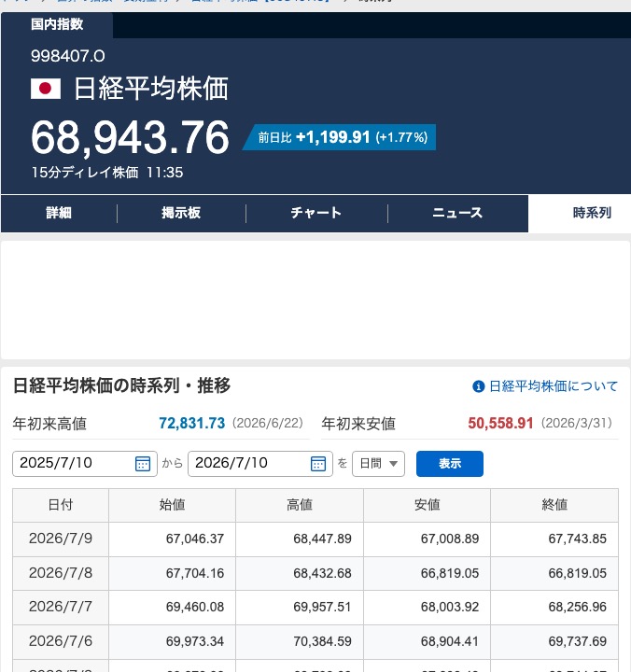This screenshot has height=672, width=631.
Task: Click the 15分ディレイ株価 11:35 timestamp
Action: coord(107,173)
